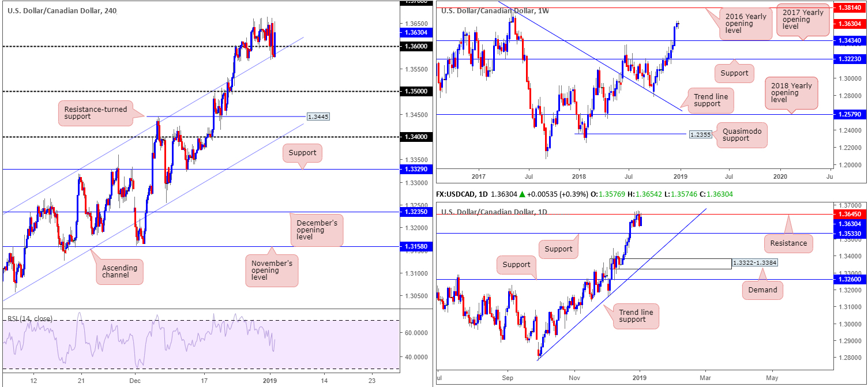868x387 pixels.
Task: Click the black 1.34000 price level label
Action: pos(415,137)
